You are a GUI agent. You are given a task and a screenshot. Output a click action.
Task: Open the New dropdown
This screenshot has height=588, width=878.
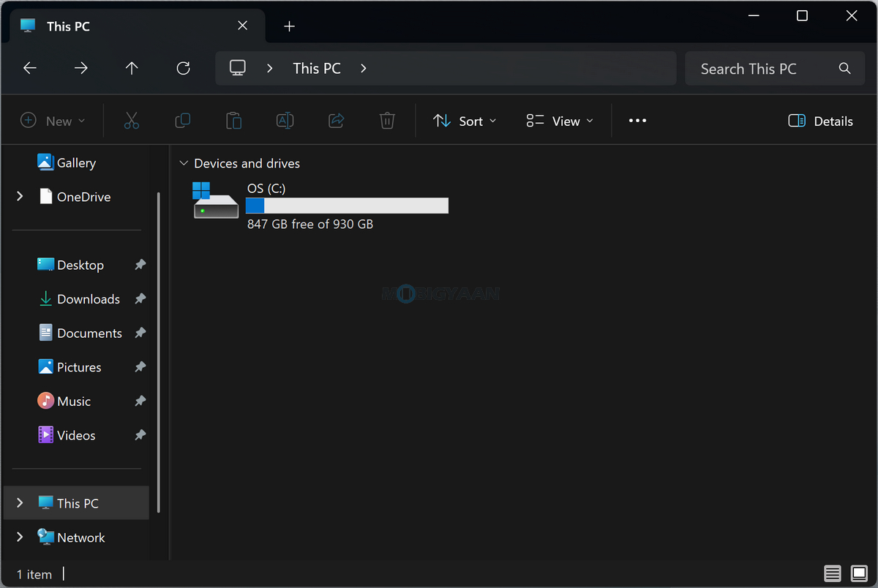pos(53,121)
